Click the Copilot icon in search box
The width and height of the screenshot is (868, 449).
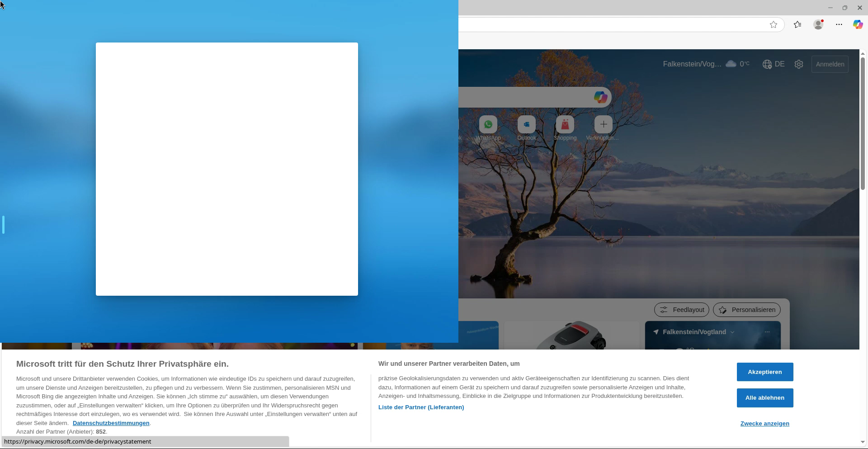tap(600, 97)
